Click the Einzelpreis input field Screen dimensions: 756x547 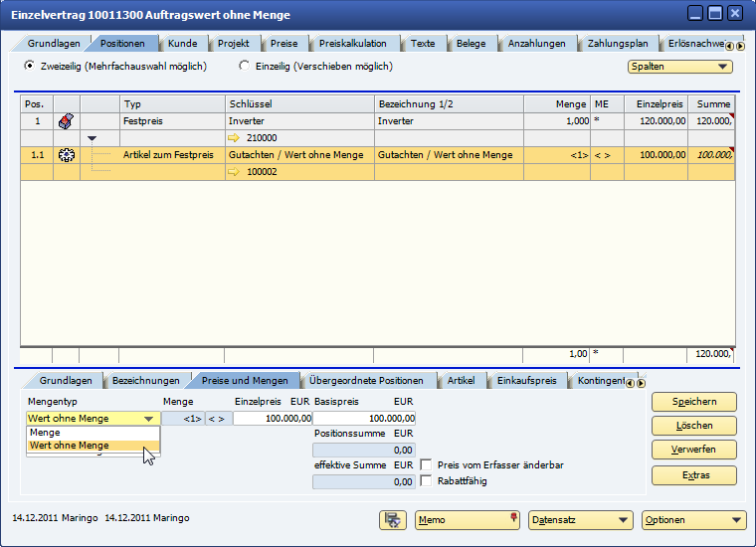273,419
